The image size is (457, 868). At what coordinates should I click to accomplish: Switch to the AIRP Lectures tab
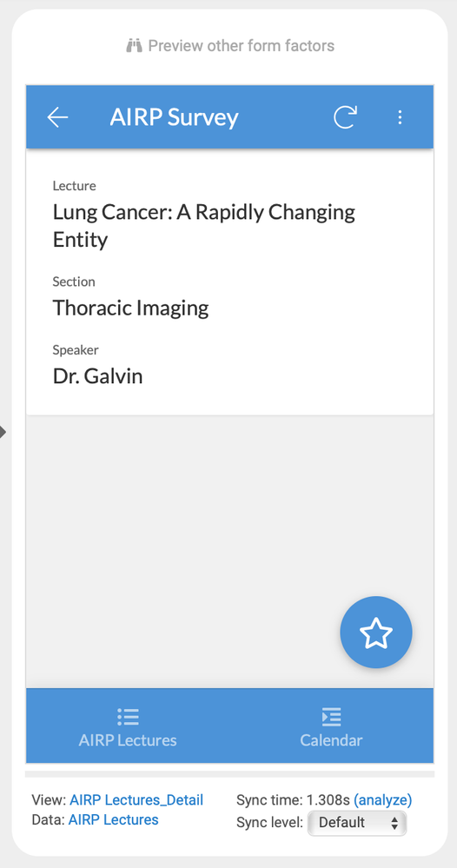click(x=128, y=726)
